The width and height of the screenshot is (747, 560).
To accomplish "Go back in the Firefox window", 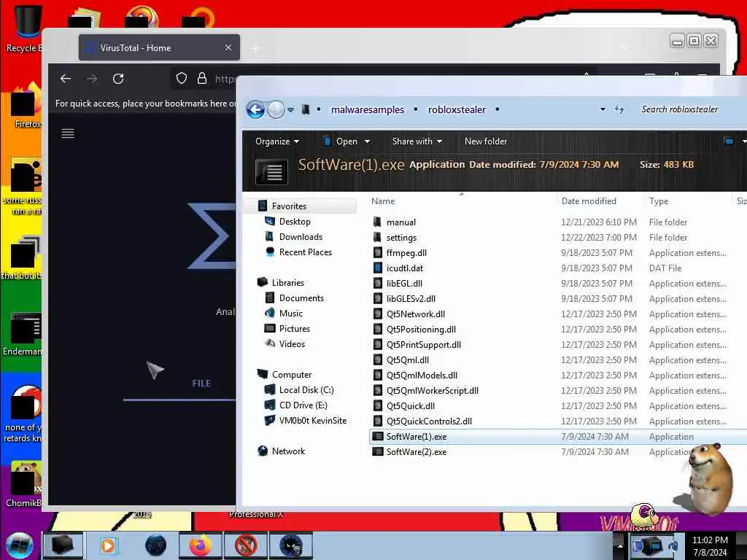I will (66, 79).
